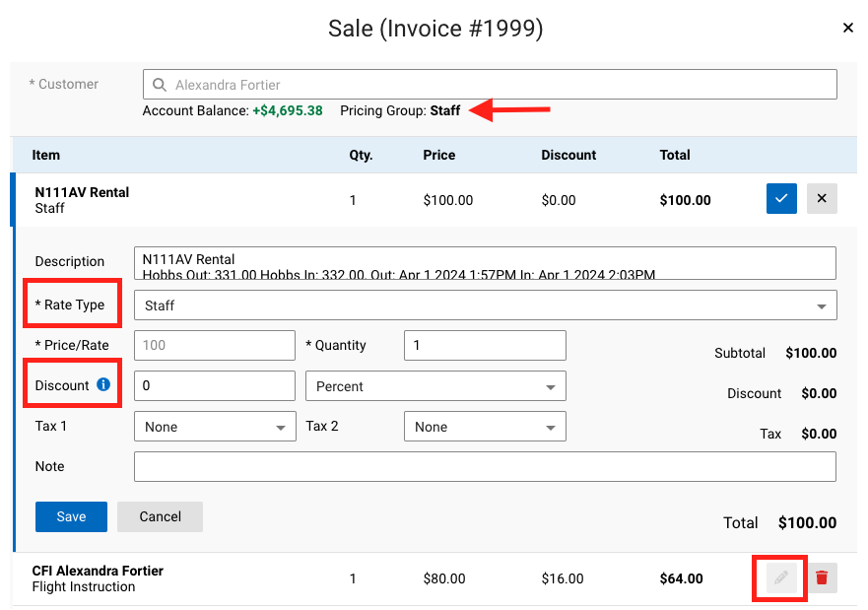Click the Description text box
Viewport: 868px width, 610px height.
pyautogui.click(x=485, y=263)
